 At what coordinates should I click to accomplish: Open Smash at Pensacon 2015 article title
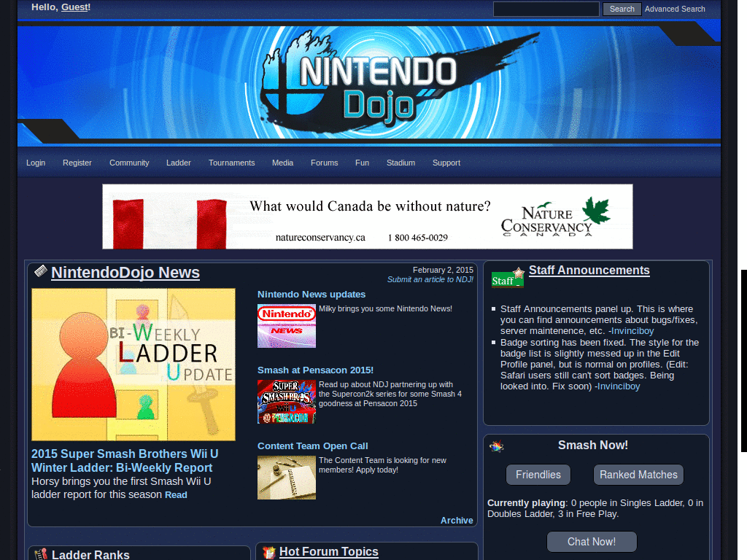point(315,370)
